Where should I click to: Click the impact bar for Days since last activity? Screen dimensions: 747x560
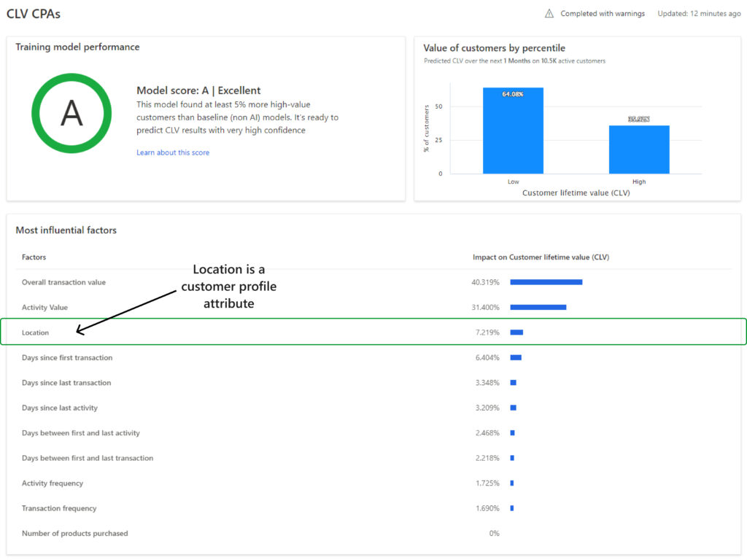(514, 408)
